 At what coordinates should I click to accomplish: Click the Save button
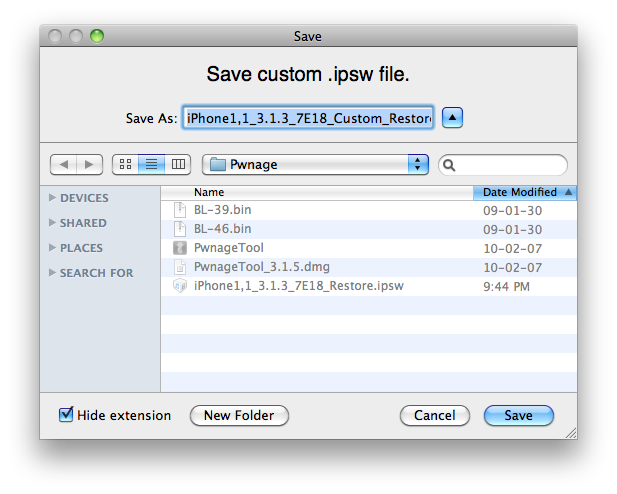point(518,415)
